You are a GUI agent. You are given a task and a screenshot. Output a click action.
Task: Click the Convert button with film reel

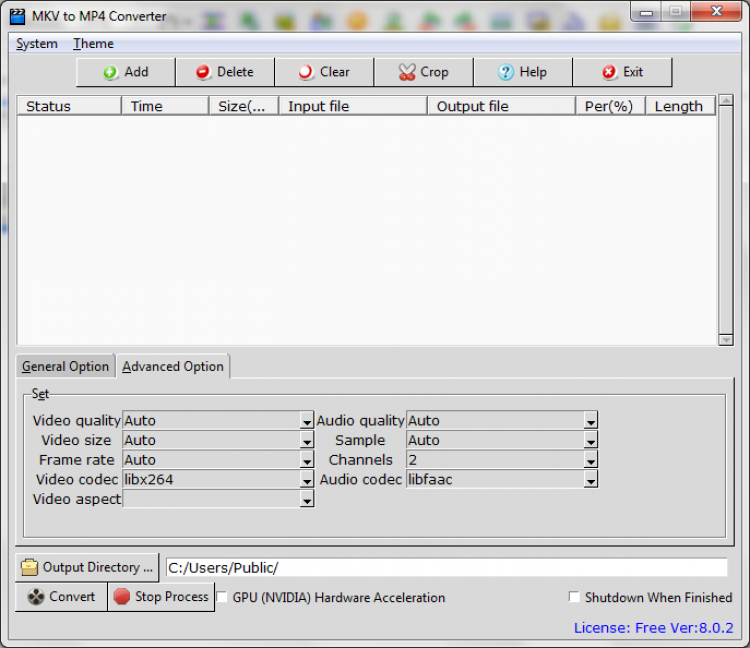[x=61, y=596]
